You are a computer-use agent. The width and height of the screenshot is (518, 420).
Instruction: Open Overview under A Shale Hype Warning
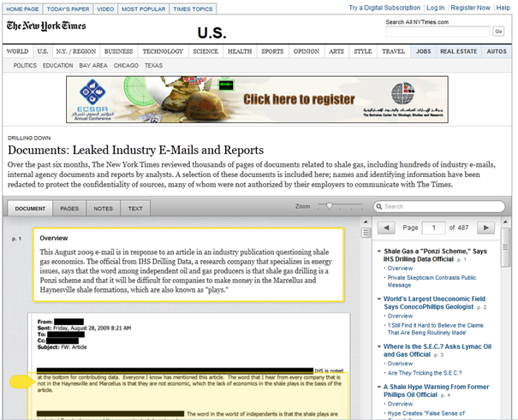click(x=400, y=404)
